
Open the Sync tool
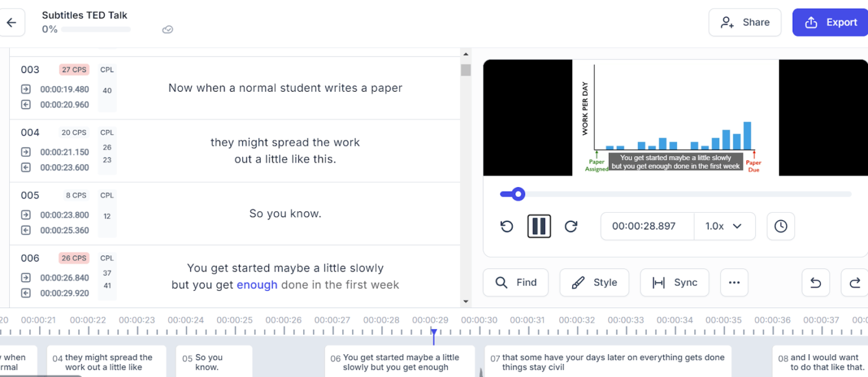[675, 283]
